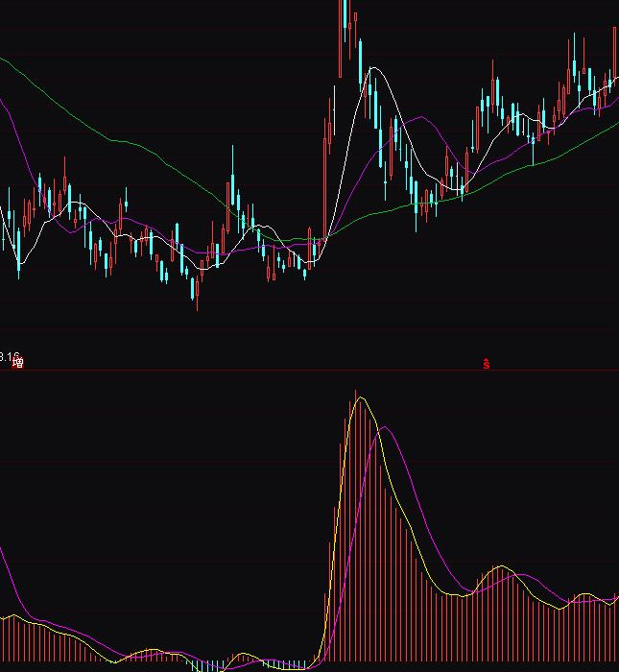Viewport: 619px width, 672px height.
Task: Click the white moving average's highest peak
Action: coord(374,68)
